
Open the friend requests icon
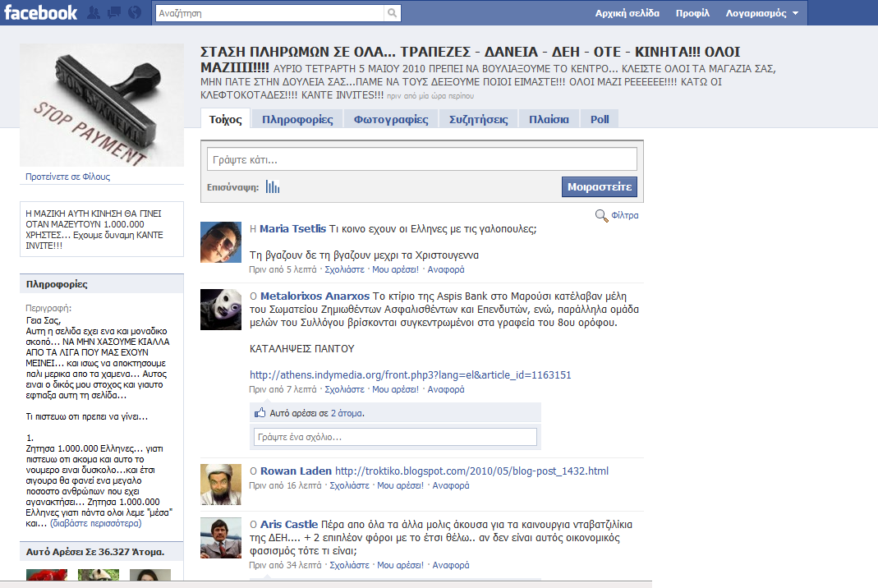point(94,12)
